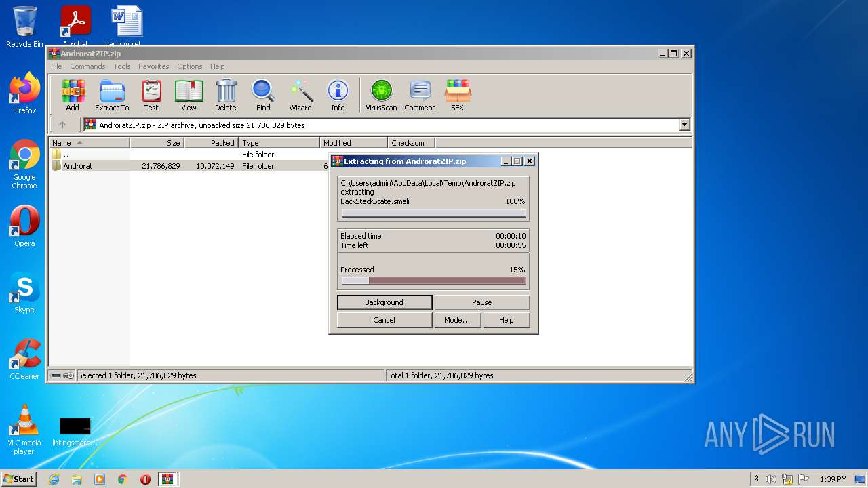Open Recycle Bin desktop icon

pyautogui.click(x=24, y=27)
